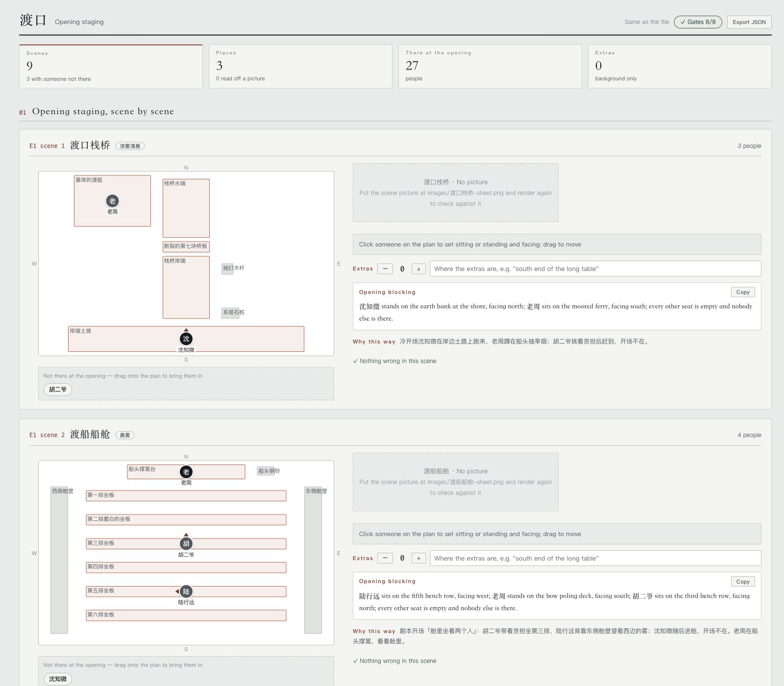Viewport: 784px width, 686px height.
Task: Copy the opening blocking for scene 2
Action: [x=743, y=582]
